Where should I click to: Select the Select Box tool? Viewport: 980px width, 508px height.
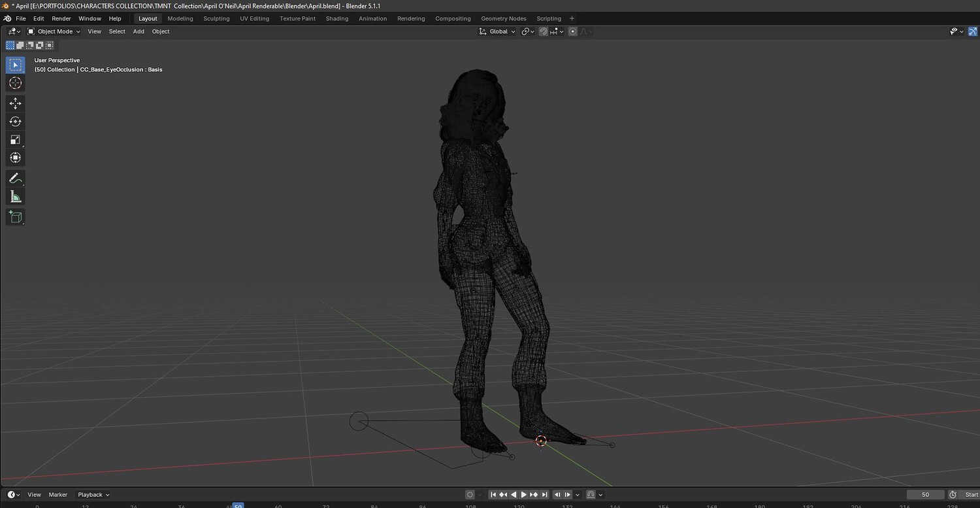tap(16, 65)
